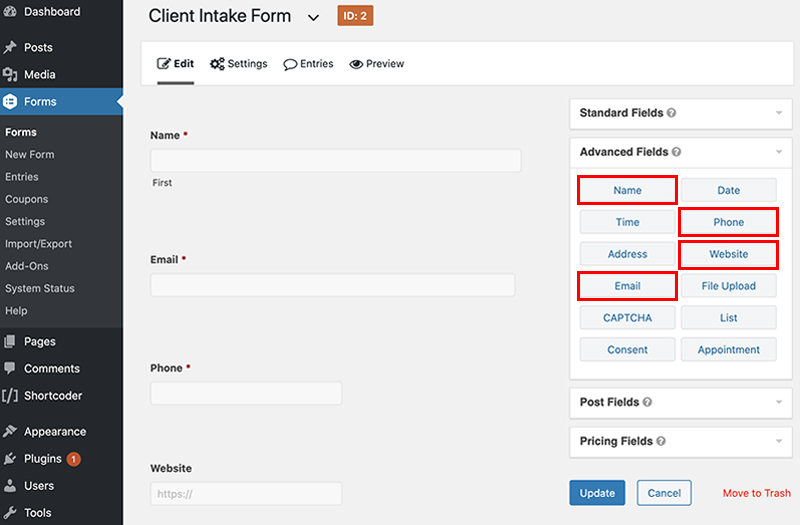Open the form Preview tab

[377, 64]
